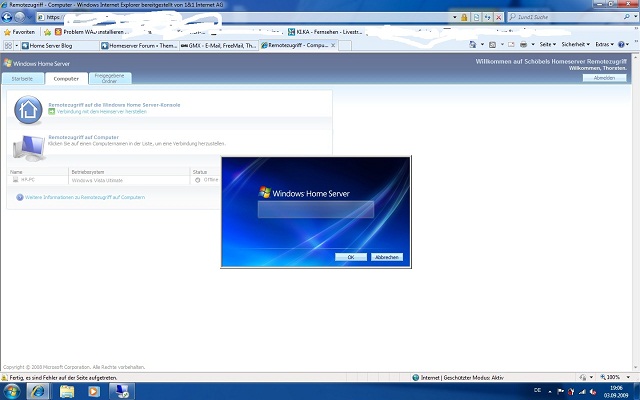The height and width of the screenshot is (400, 640).
Task: Click the Remote Desktop taskbar icon
Action: point(121,391)
